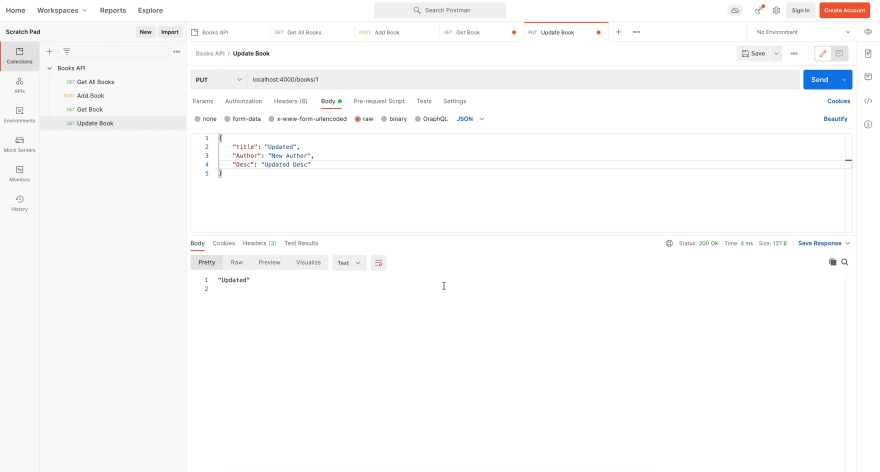Viewport: 880px width, 472px height.
Task: Open the JSON format dropdown
Action: point(470,119)
